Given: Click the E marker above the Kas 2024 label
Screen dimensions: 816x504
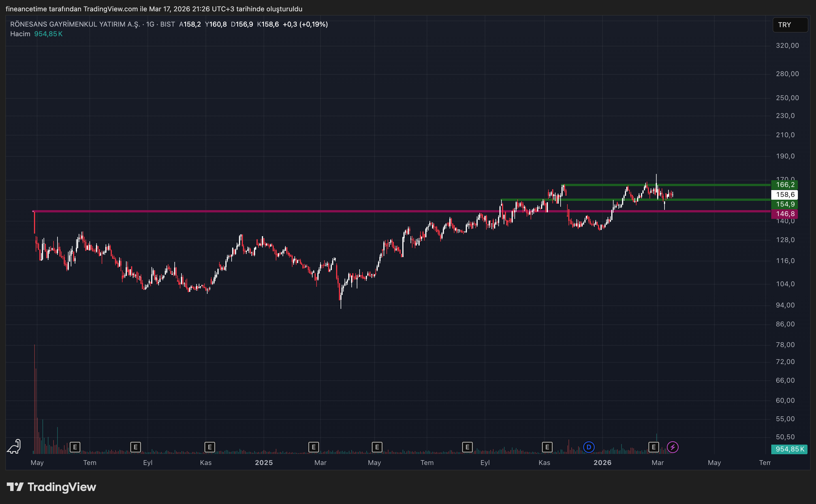Looking at the screenshot, I should click(x=210, y=447).
